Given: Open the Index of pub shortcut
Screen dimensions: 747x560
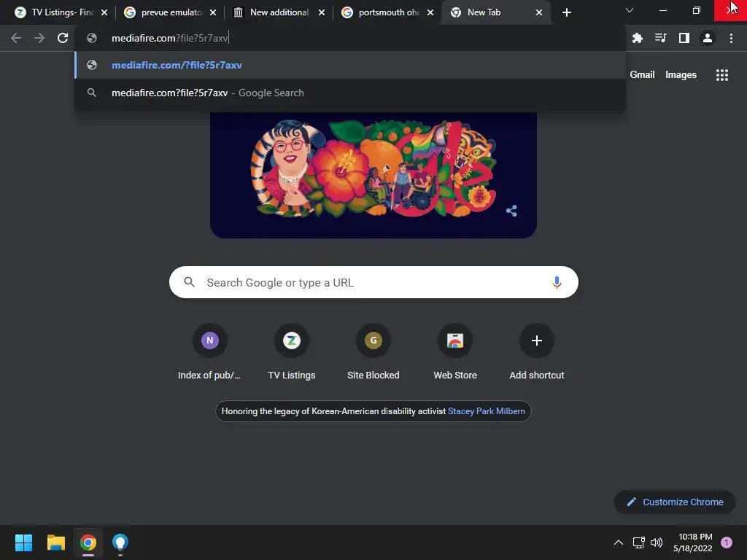Looking at the screenshot, I should point(209,352).
